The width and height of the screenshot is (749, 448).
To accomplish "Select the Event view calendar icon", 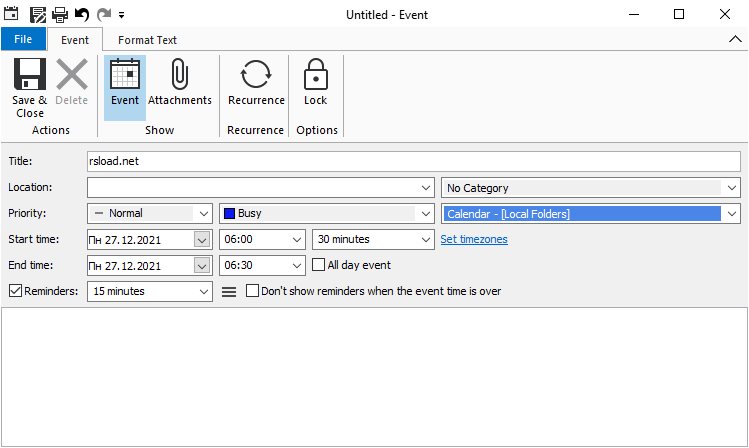I will [125, 74].
